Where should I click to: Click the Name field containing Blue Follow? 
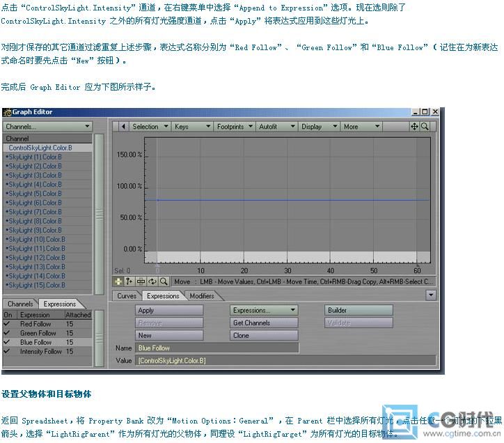point(216,348)
